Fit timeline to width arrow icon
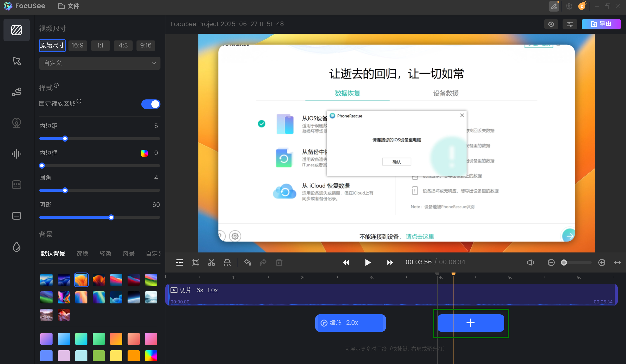Screen dimensions: 626x364 [617, 262]
